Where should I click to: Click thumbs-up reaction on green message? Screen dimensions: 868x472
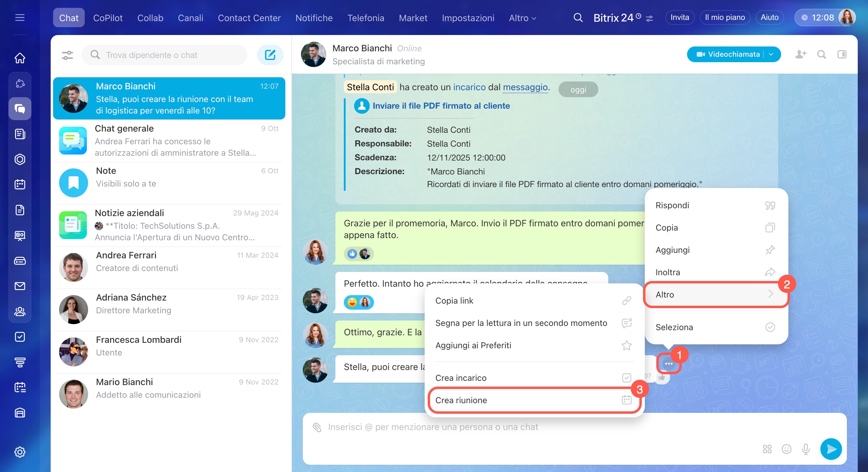[x=352, y=254]
